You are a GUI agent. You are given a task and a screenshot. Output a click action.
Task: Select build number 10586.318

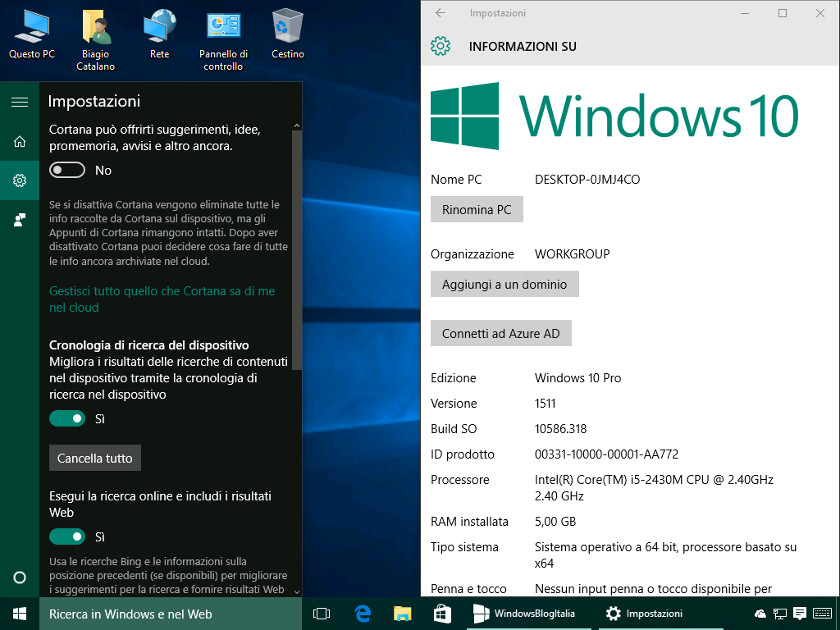tap(560, 428)
